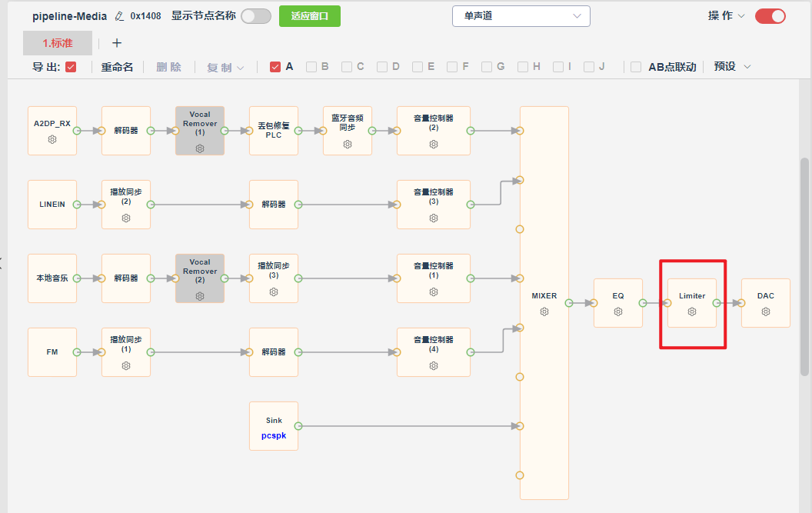This screenshot has height=513, width=812.
Task: Check the B point checkbox
Action: pyautogui.click(x=311, y=67)
